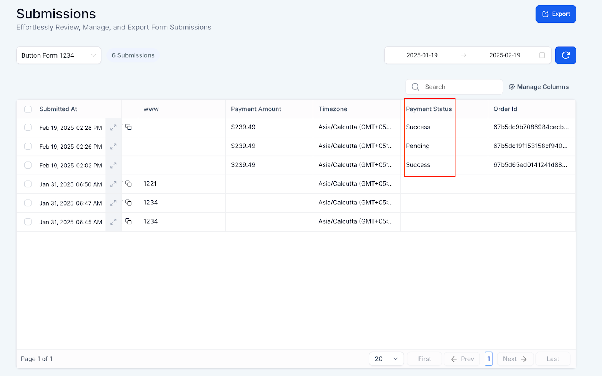Select the Jan 31 06:45 AM row checkbox
The width and height of the screenshot is (602, 376).
pyautogui.click(x=28, y=222)
